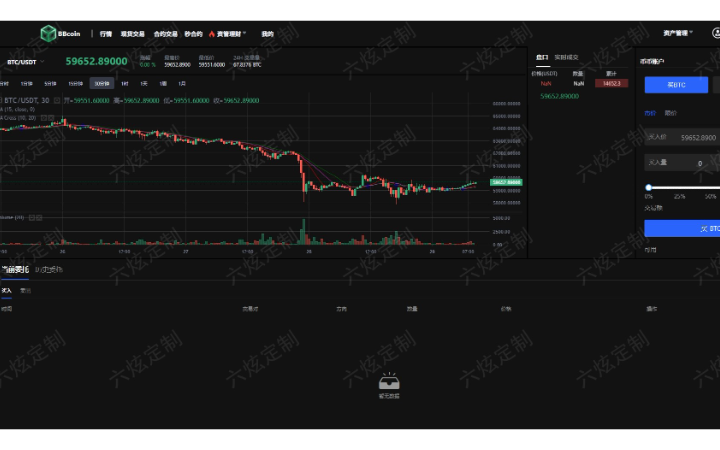This screenshot has width=720, height=450.
Task: Click the large green 59652.89000 ticker price
Action: click(x=96, y=62)
